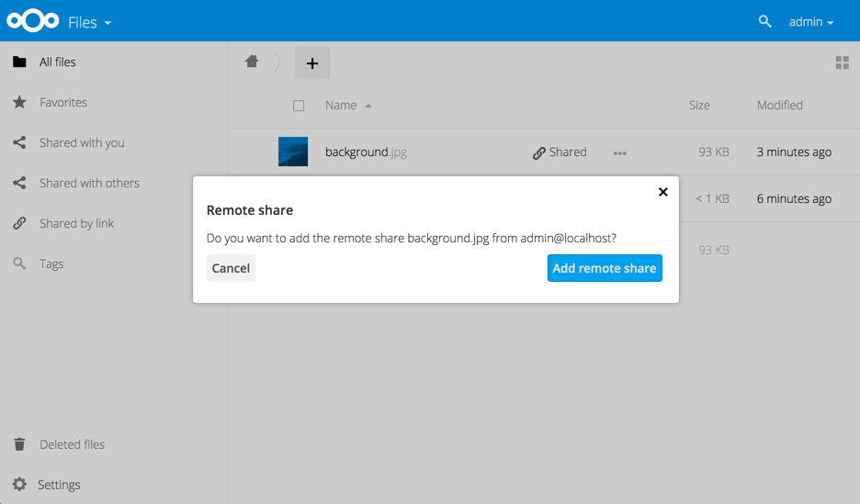The height and width of the screenshot is (504, 860).
Task: Open three-dot actions for background.jpg
Action: coord(620,153)
